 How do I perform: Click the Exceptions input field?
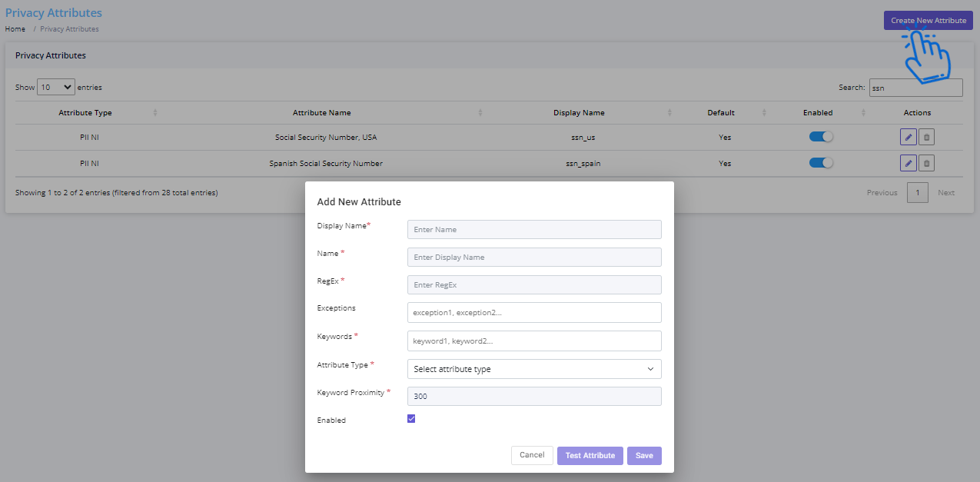[x=534, y=312]
